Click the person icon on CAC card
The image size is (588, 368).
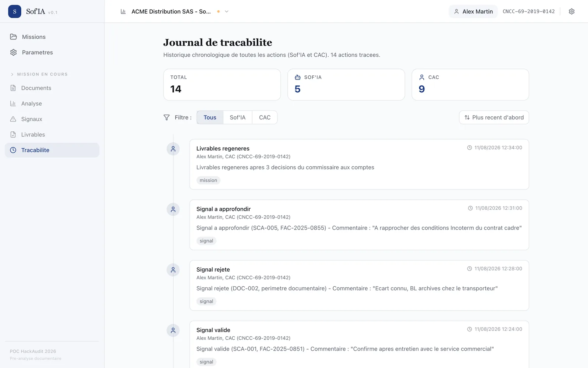point(422,77)
